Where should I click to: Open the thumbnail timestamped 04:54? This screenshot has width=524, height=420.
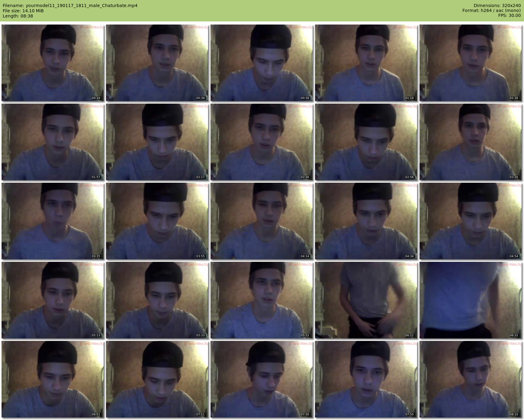coord(471,221)
